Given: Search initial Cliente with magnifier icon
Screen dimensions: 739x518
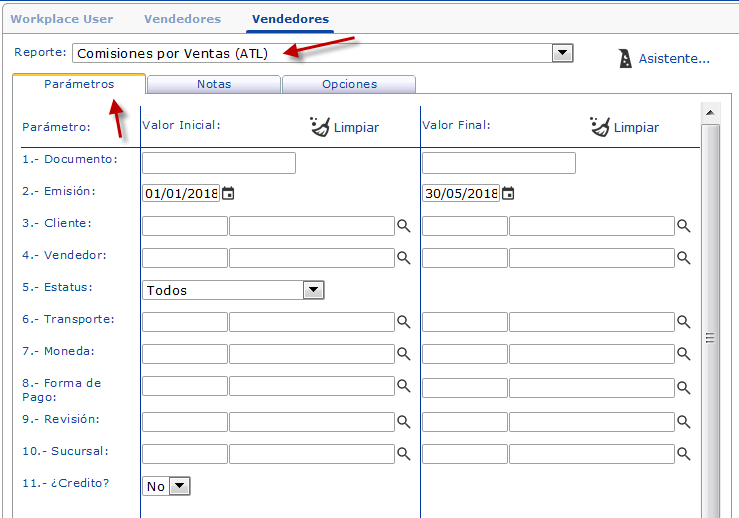Looking at the screenshot, I should (403, 226).
